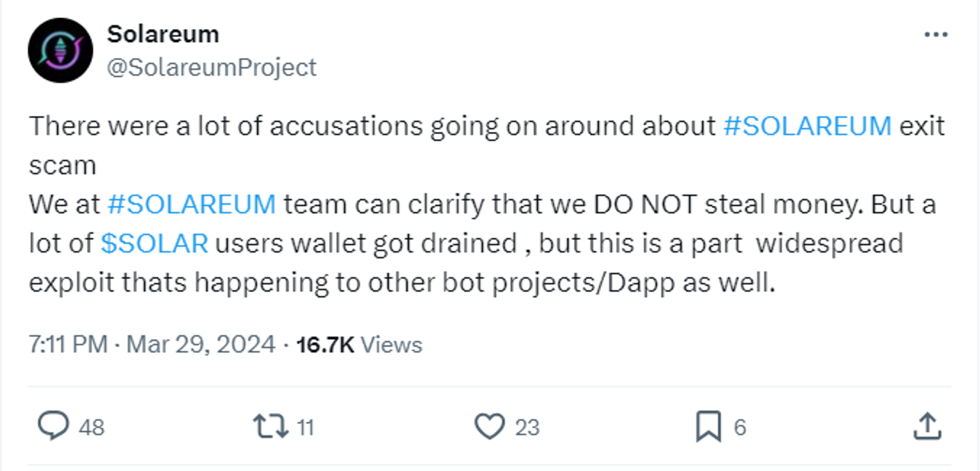Viewport: 980px width, 471px height.
Task: Click the share upload-arrow icon
Action: (926, 426)
